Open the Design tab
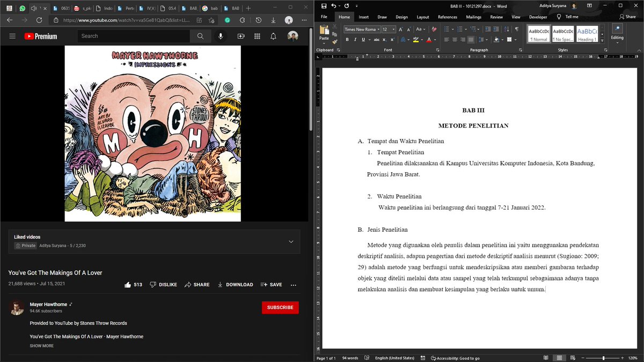 click(401, 17)
